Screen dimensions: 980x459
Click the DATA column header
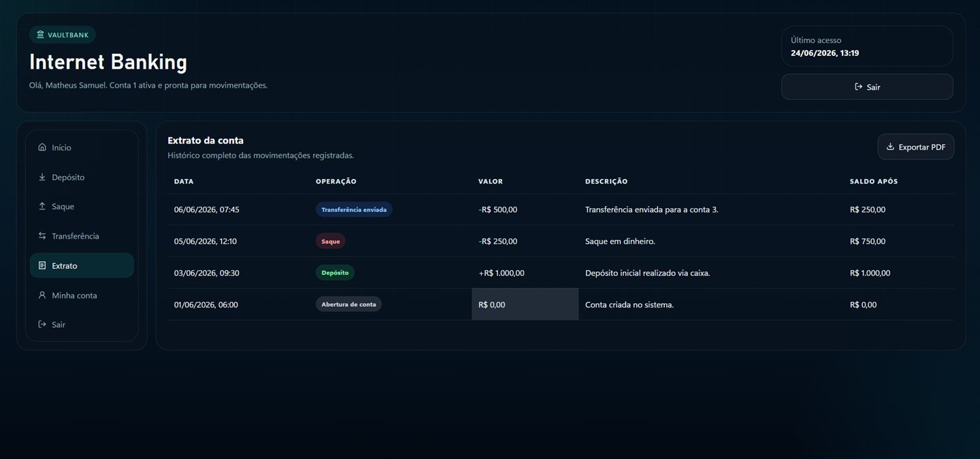[x=184, y=182]
